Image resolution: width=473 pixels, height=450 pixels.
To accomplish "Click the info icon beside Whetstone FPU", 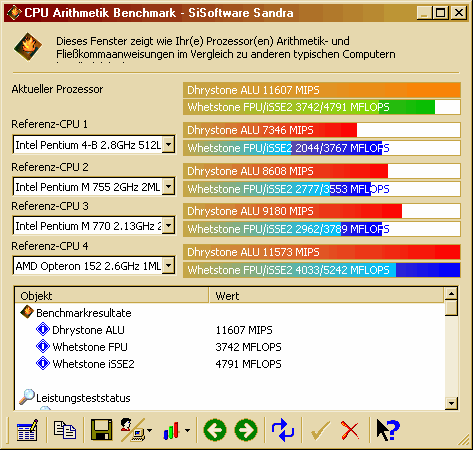I will (43, 346).
